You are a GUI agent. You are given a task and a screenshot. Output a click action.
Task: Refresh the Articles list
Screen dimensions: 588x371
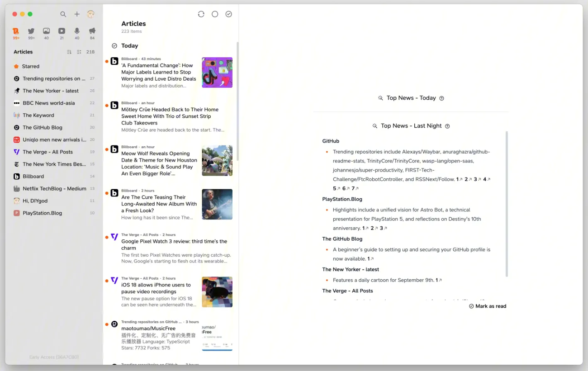201,14
